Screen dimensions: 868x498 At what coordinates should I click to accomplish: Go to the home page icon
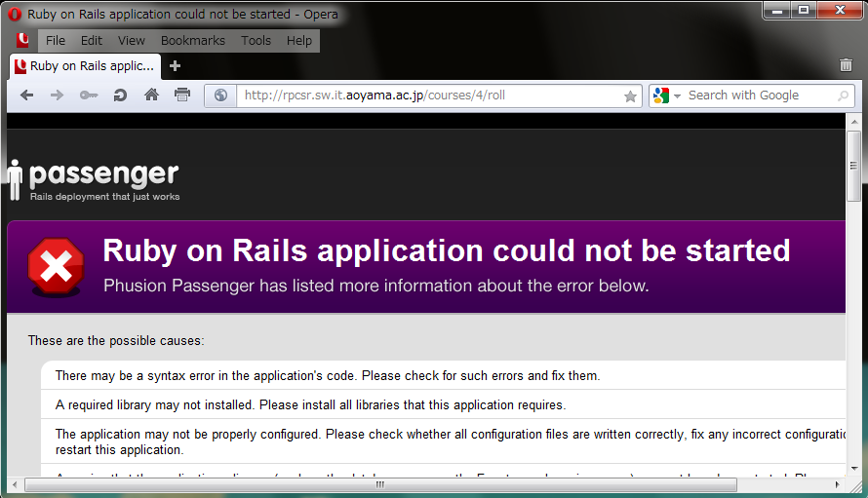(151, 95)
